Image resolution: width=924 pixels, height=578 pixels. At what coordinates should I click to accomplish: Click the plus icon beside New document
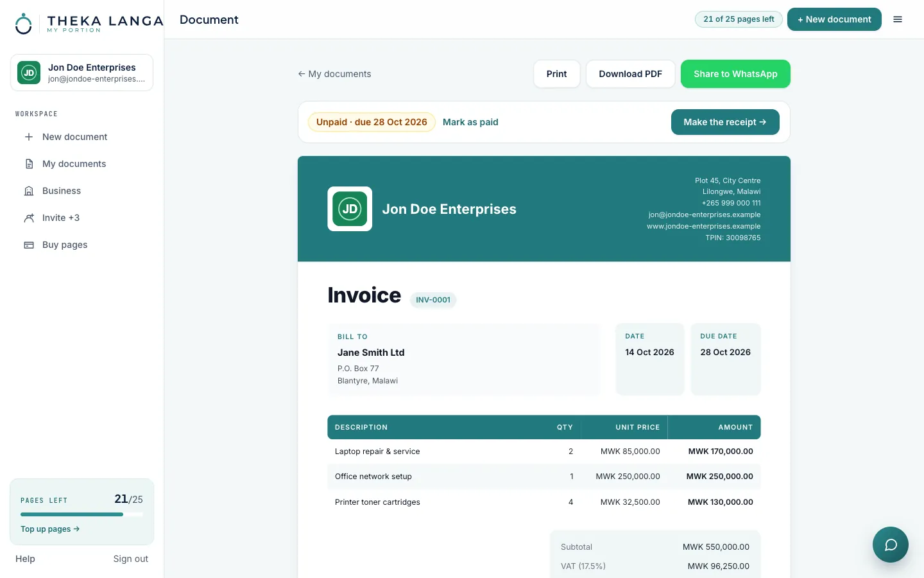29,137
